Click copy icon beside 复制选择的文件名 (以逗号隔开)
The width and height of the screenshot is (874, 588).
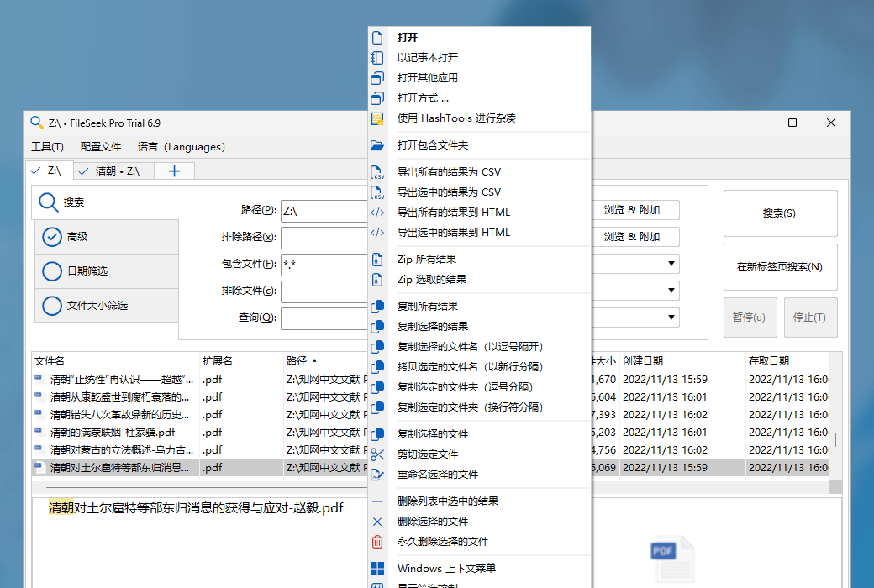(x=377, y=347)
